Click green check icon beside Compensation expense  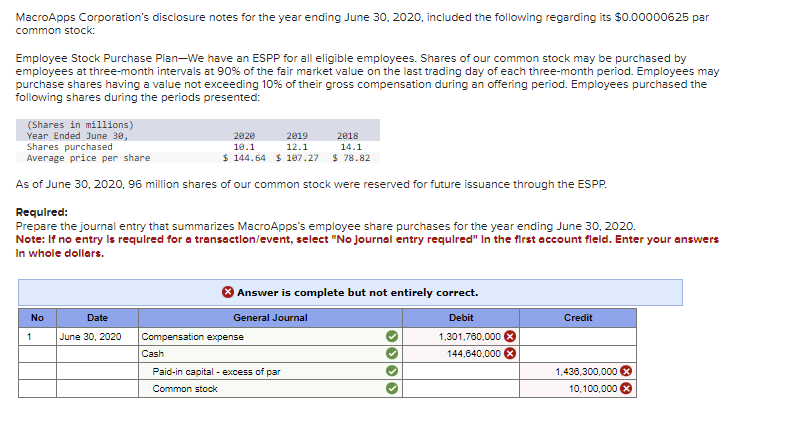pos(391,337)
